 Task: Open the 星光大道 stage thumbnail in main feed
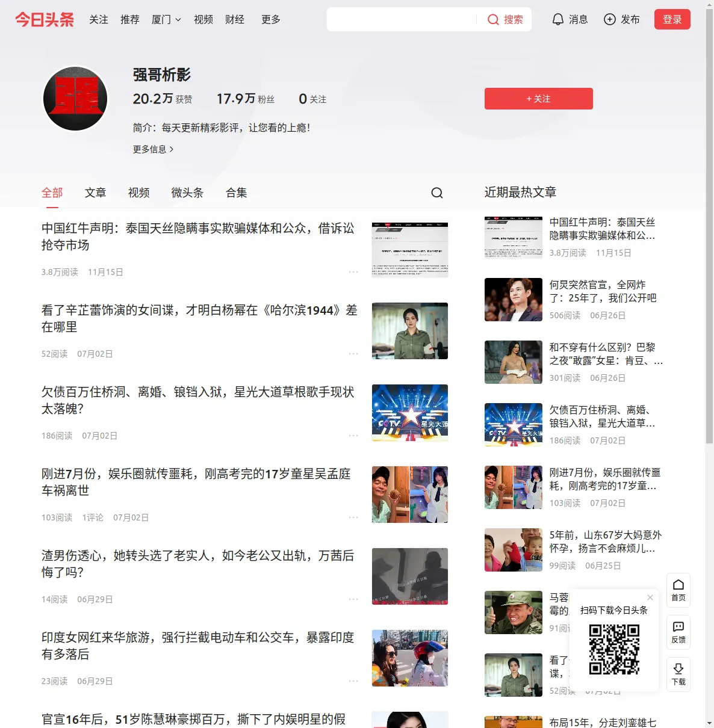coord(410,413)
